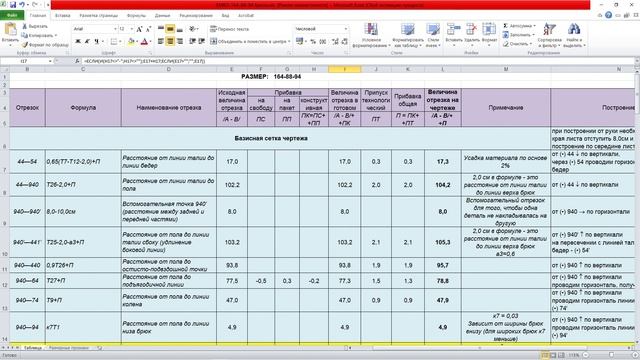Select the Размерные признаки sheet tab
The width and height of the screenshot is (640, 360).
pyautogui.click(x=69, y=348)
